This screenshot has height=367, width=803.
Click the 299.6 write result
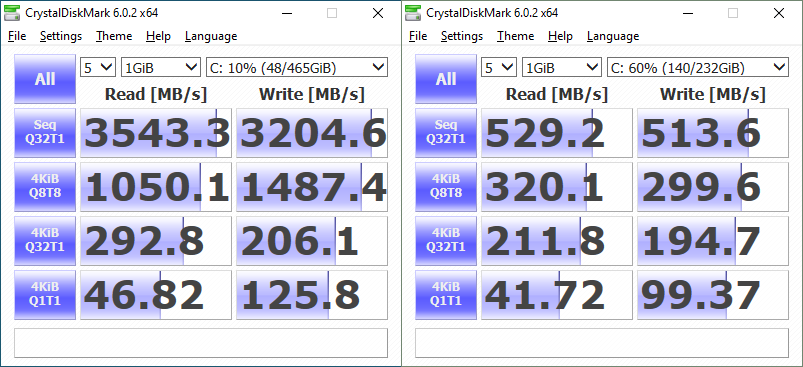tap(713, 187)
